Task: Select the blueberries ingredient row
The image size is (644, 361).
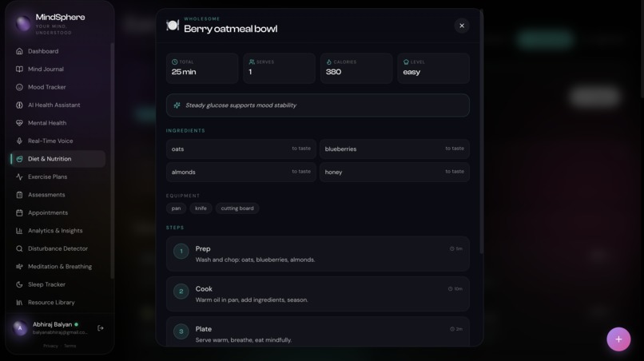Action: [394, 149]
